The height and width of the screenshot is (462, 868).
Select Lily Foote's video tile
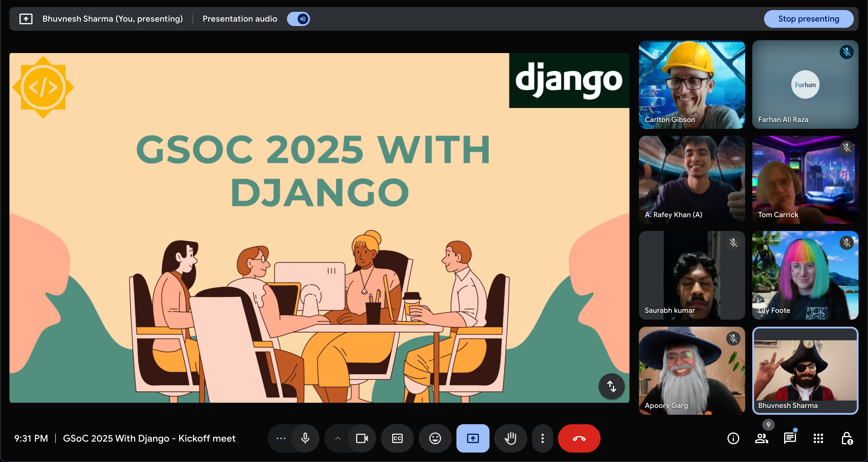click(x=805, y=275)
